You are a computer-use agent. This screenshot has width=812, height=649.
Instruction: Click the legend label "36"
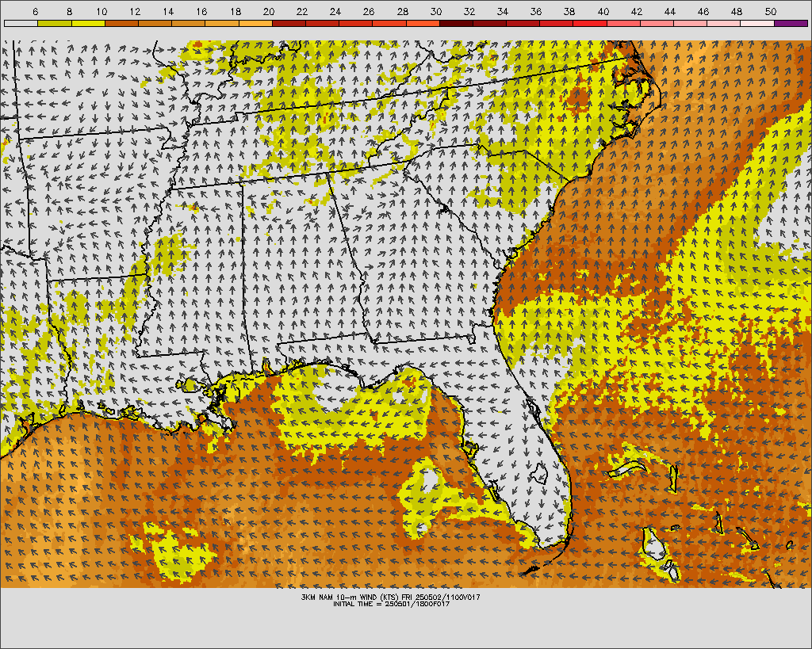[536, 11]
